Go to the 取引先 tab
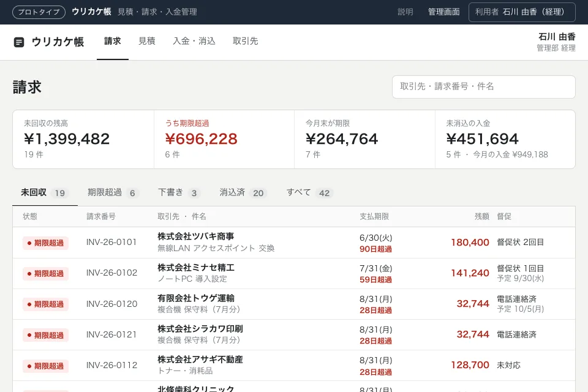Viewport: 588px width, 392px height. [x=245, y=41]
